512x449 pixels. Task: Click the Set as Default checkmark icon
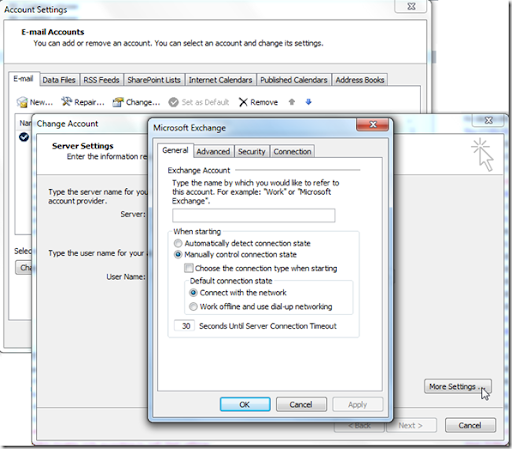173,102
